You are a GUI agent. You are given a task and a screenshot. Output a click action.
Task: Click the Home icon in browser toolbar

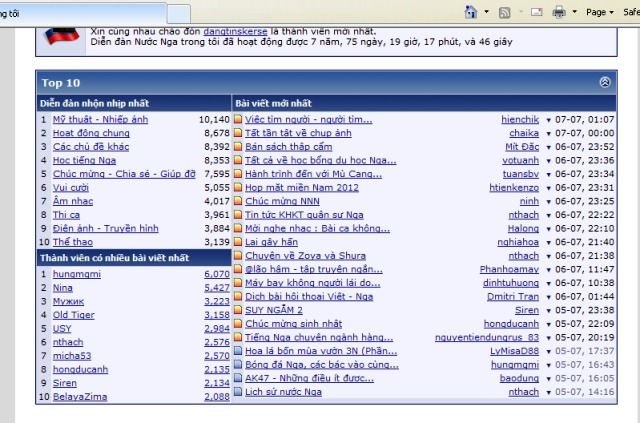tap(472, 11)
